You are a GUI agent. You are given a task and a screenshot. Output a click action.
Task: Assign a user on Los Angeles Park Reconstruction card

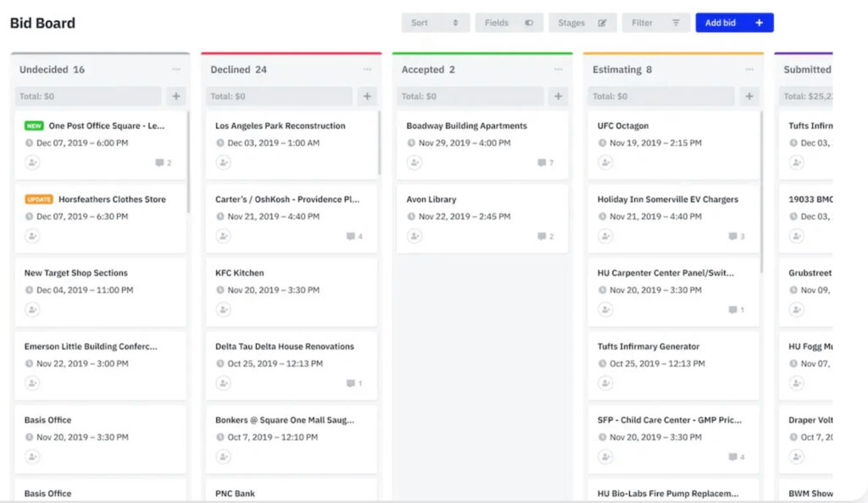223,162
